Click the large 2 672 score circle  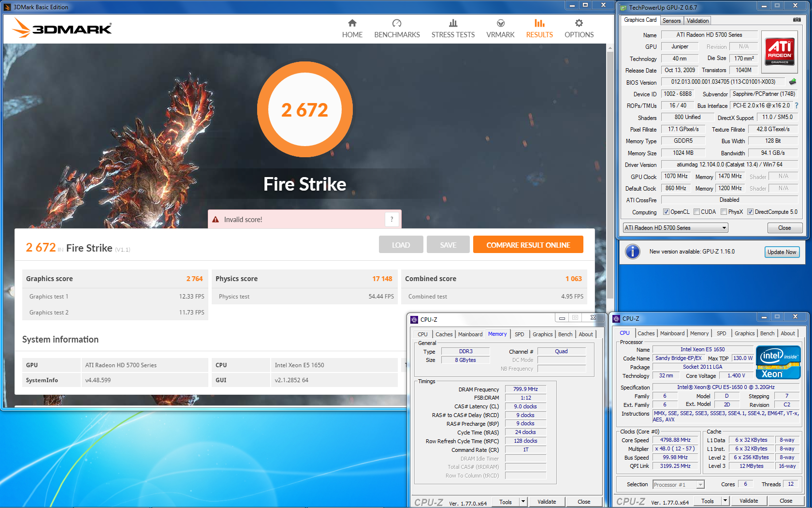304,109
